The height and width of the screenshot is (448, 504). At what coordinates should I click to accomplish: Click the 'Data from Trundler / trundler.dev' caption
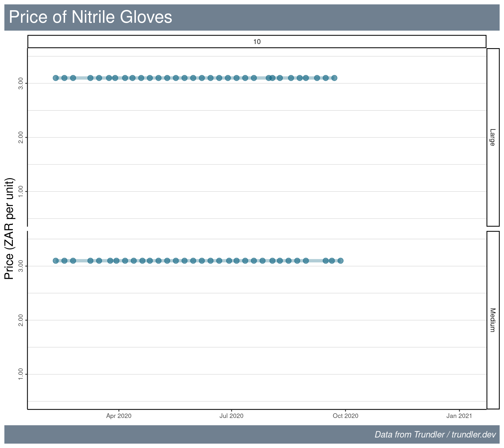[x=435, y=435]
